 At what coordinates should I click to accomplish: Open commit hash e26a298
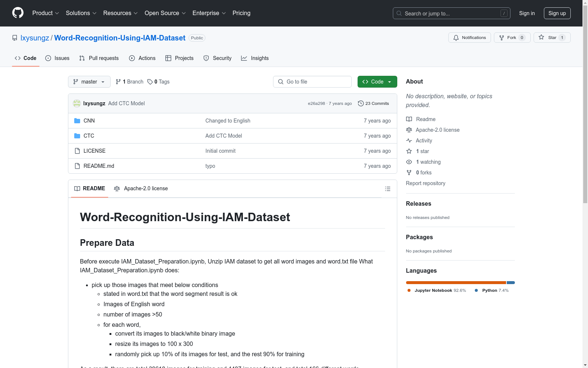(316, 103)
